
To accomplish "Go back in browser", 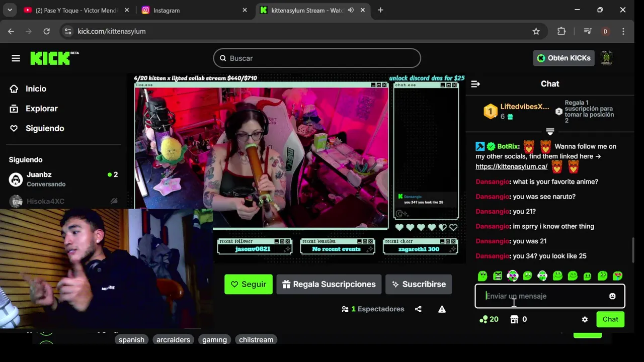I will click(11, 31).
